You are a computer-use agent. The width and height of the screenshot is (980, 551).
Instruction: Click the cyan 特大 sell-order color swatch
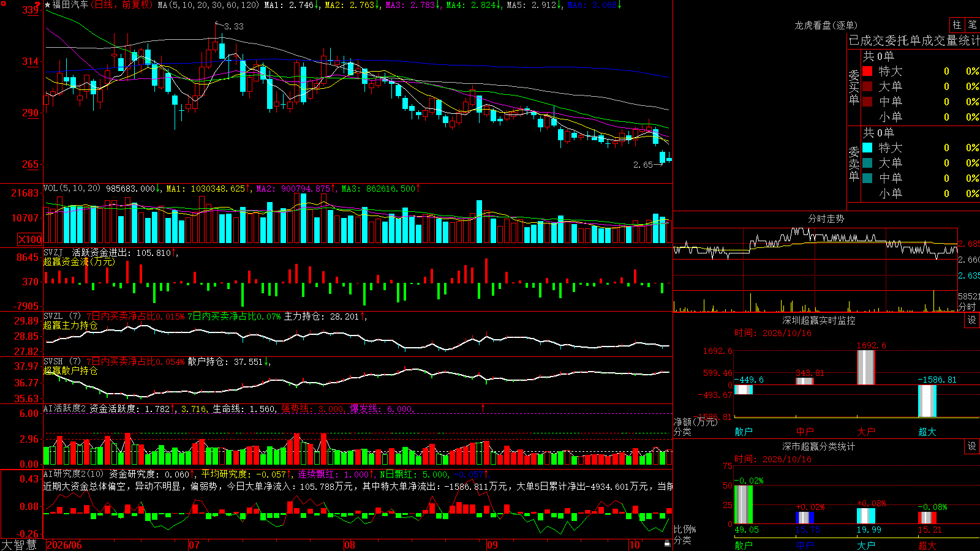click(867, 148)
